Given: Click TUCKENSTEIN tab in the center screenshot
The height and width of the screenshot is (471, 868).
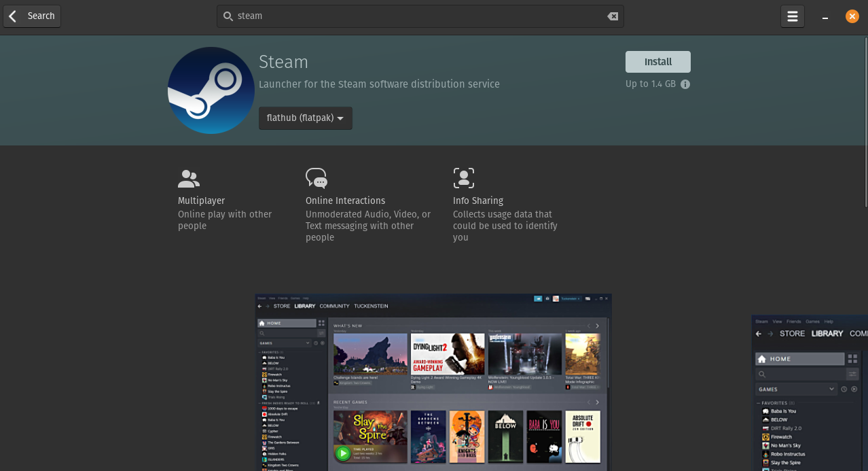Looking at the screenshot, I should (371, 307).
